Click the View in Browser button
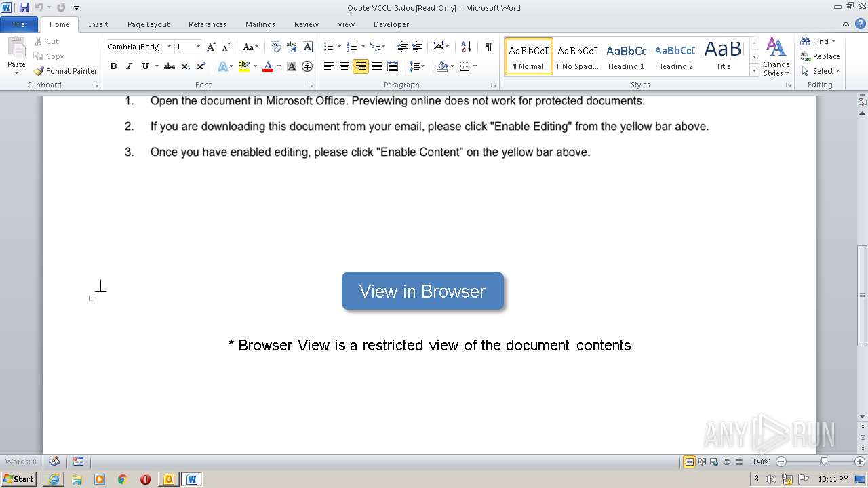The width and height of the screenshot is (868, 488). click(x=422, y=291)
